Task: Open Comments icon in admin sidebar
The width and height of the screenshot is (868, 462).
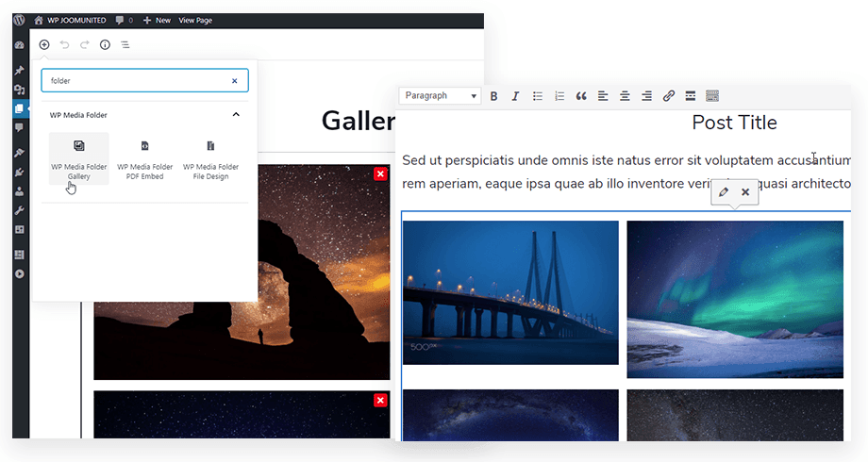Action: point(20,128)
